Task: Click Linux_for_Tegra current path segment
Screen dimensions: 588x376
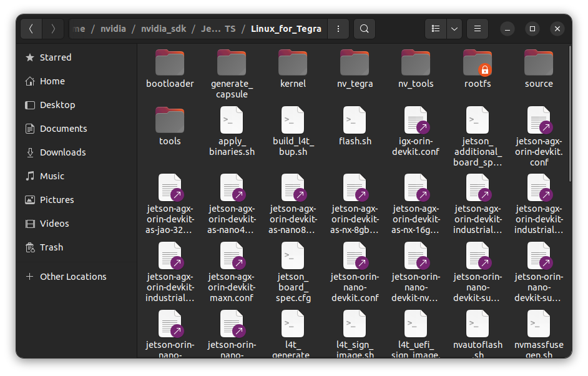Action: pyautogui.click(x=286, y=29)
